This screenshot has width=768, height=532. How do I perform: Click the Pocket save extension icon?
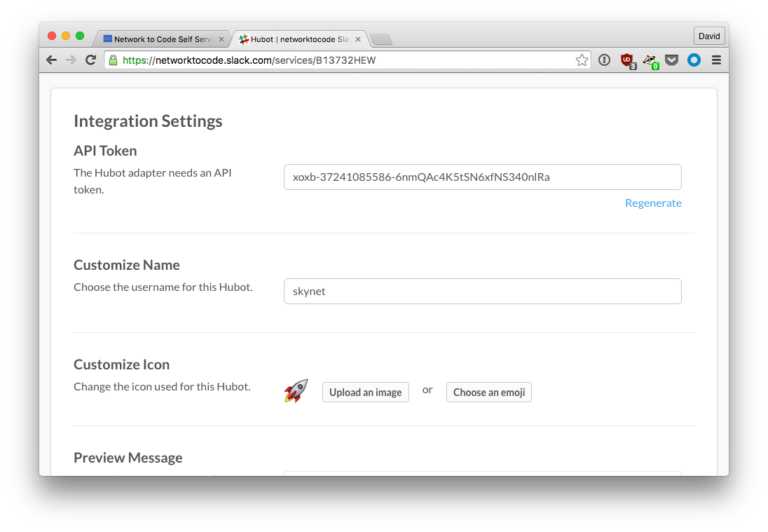[x=672, y=60]
